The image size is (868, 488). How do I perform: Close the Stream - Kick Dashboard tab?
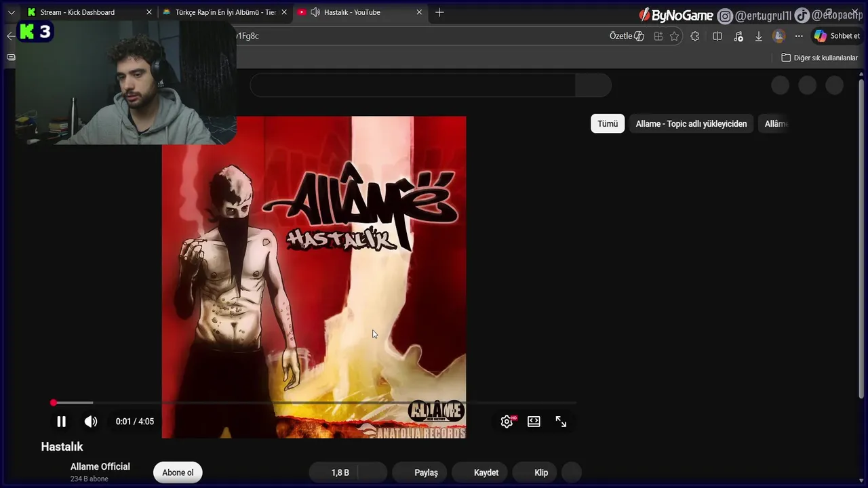[149, 12]
